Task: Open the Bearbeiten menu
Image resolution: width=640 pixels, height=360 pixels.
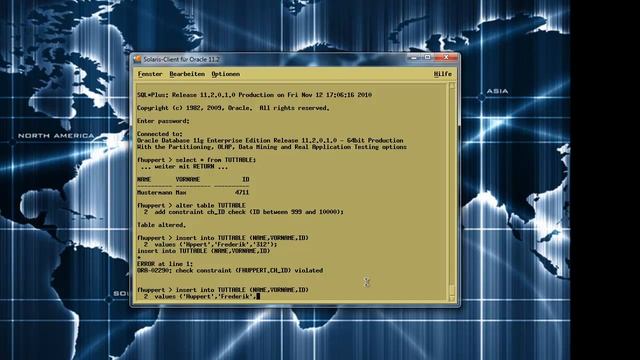Action: [x=187, y=74]
